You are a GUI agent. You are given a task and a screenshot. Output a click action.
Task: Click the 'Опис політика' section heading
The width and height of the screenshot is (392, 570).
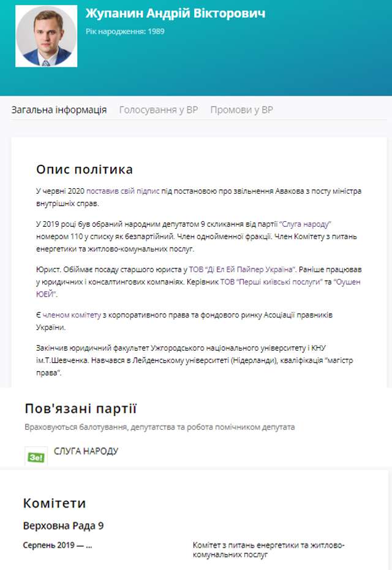pos(85,169)
